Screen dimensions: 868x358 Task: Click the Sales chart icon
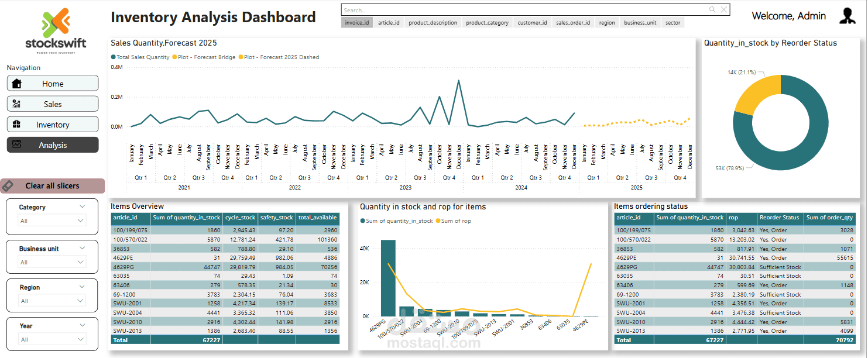(x=16, y=104)
